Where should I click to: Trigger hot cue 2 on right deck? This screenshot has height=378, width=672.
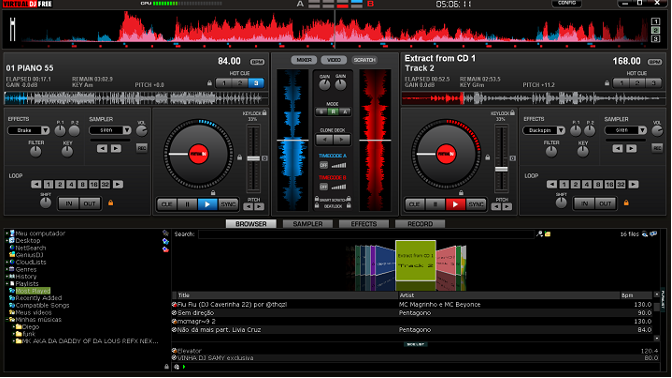[x=637, y=83]
